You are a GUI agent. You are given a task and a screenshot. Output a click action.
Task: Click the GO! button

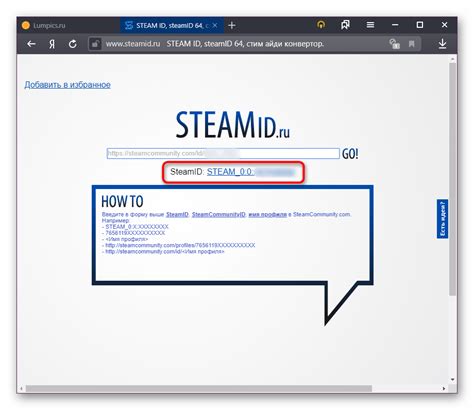click(x=350, y=154)
